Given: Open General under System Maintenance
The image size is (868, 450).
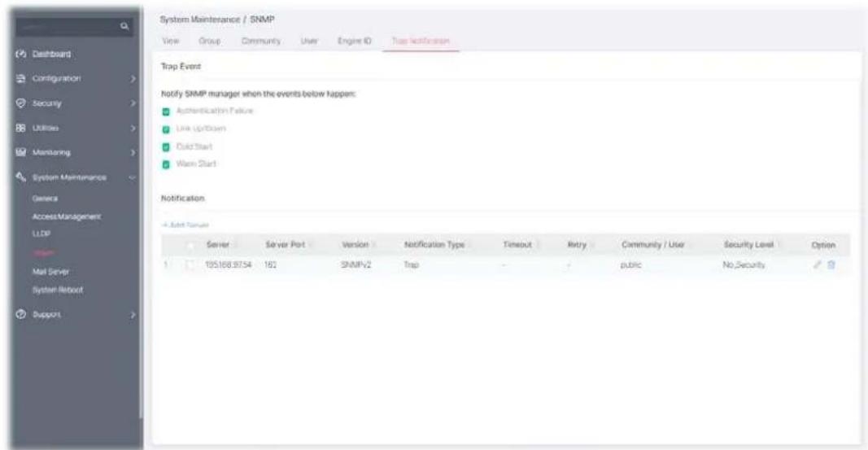Looking at the screenshot, I should click(x=45, y=199).
